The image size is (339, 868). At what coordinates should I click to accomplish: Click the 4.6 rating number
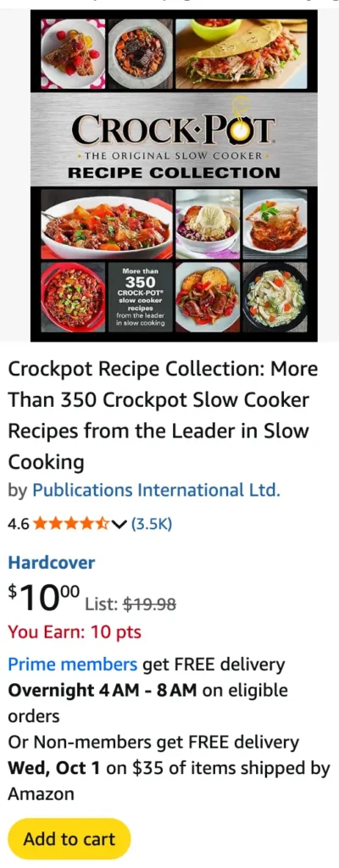point(19,524)
